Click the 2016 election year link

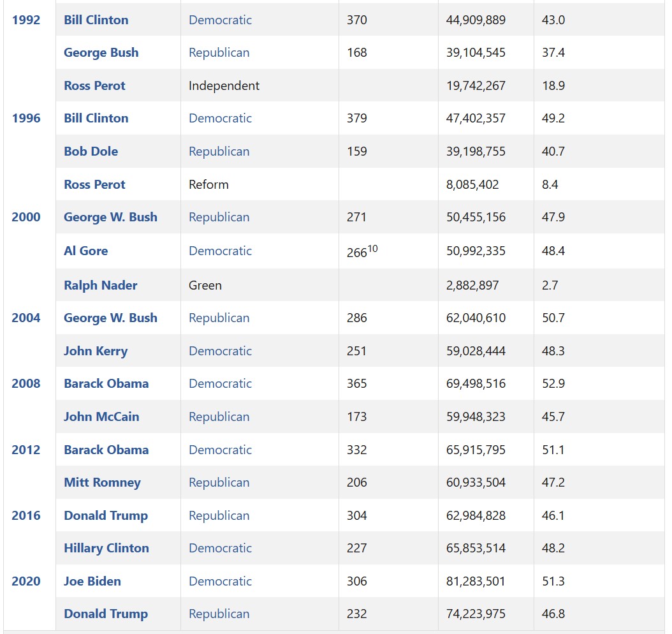[26, 515]
